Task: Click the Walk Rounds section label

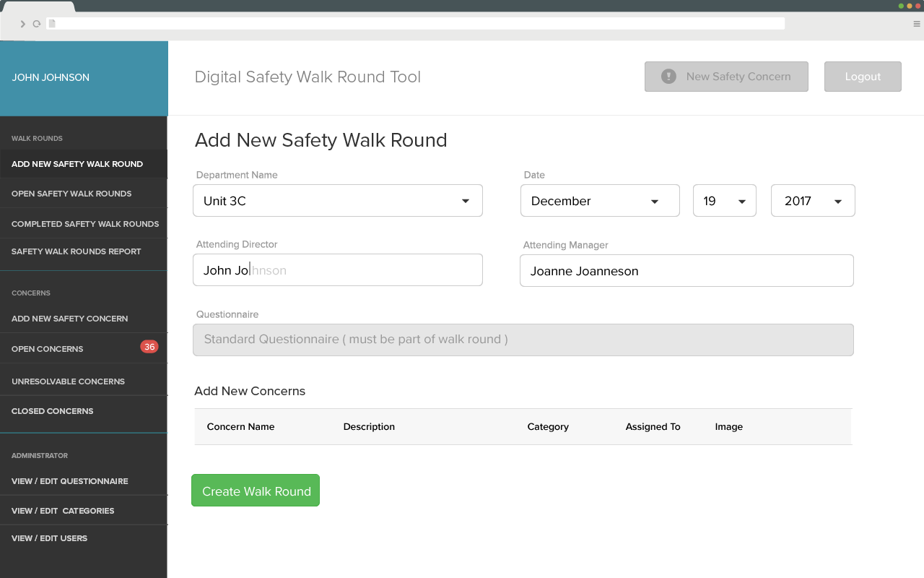Action: tap(37, 139)
